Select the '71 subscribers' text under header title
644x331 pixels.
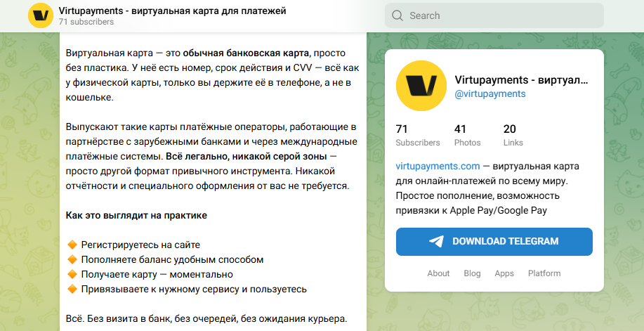(x=86, y=22)
